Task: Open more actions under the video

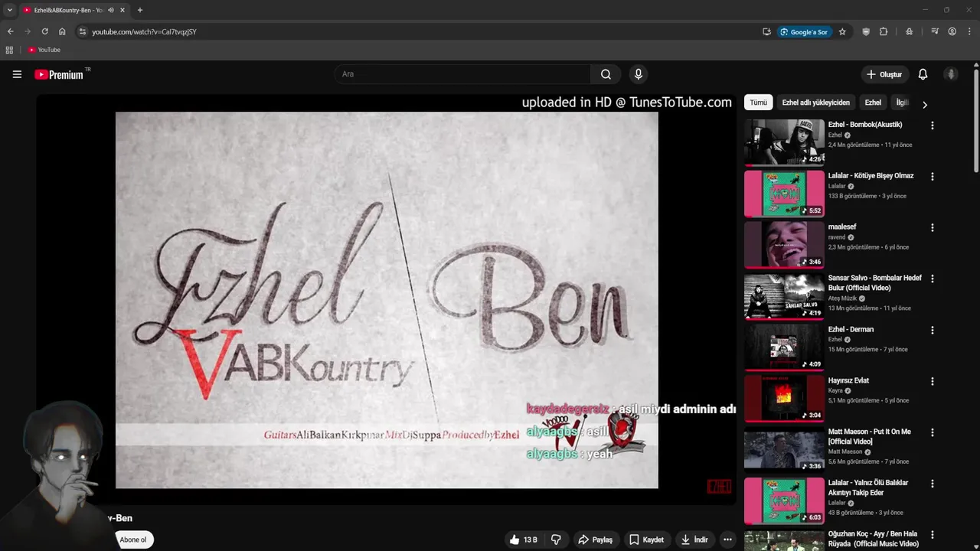Action: pos(727,540)
